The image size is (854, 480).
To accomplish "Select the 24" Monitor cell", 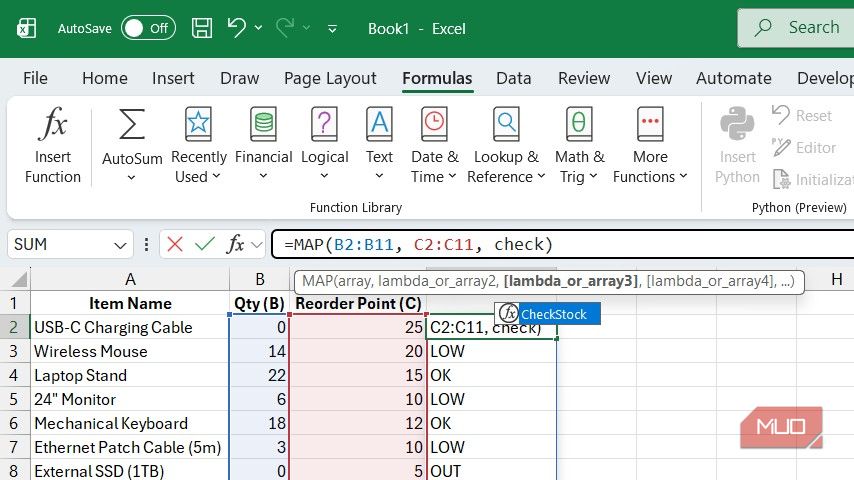I will point(130,399).
